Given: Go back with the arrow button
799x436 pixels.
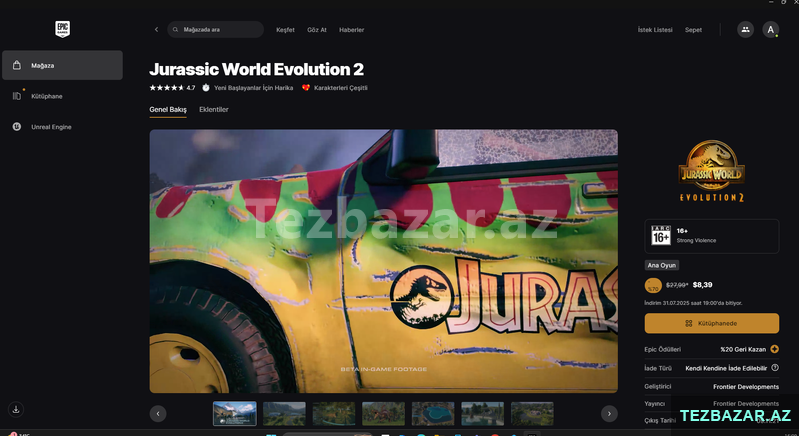Looking at the screenshot, I should click(x=156, y=30).
